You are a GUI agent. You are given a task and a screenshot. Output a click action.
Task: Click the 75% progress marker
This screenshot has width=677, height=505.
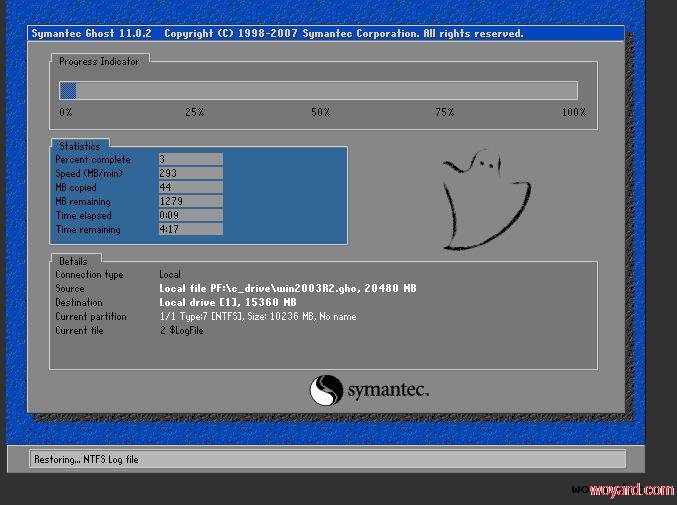click(444, 112)
